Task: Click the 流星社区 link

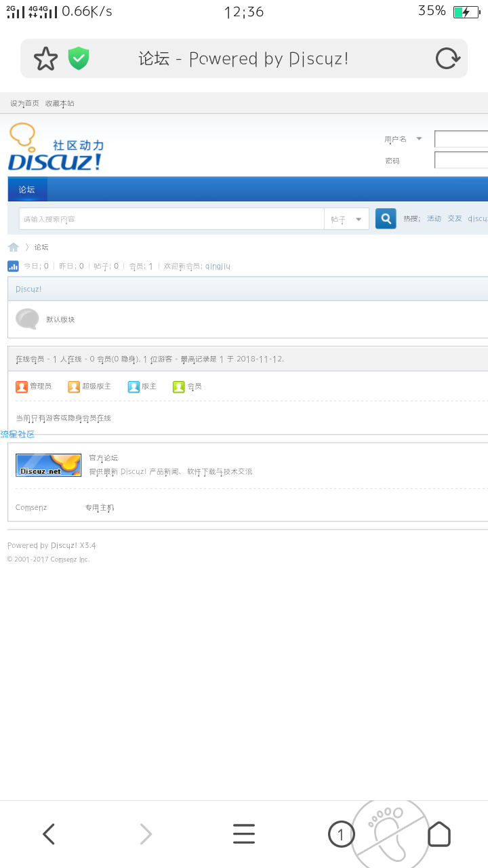Action: pos(18,434)
